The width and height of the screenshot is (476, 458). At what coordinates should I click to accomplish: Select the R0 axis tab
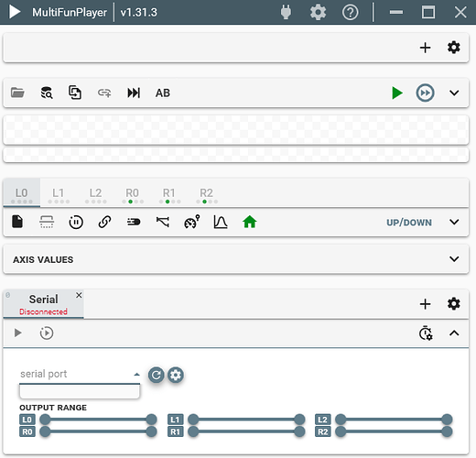coord(133,193)
